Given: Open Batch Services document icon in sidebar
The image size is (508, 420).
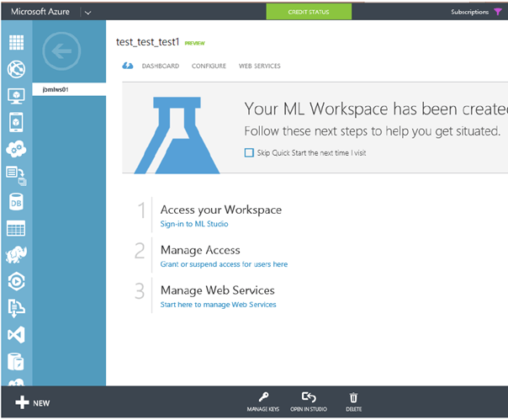Looking at the screenshot, I should click(x=16, y=176).
